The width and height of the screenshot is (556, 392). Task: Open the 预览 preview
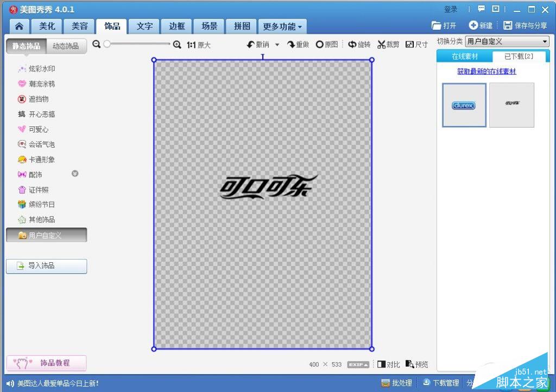tap(416, 364)
